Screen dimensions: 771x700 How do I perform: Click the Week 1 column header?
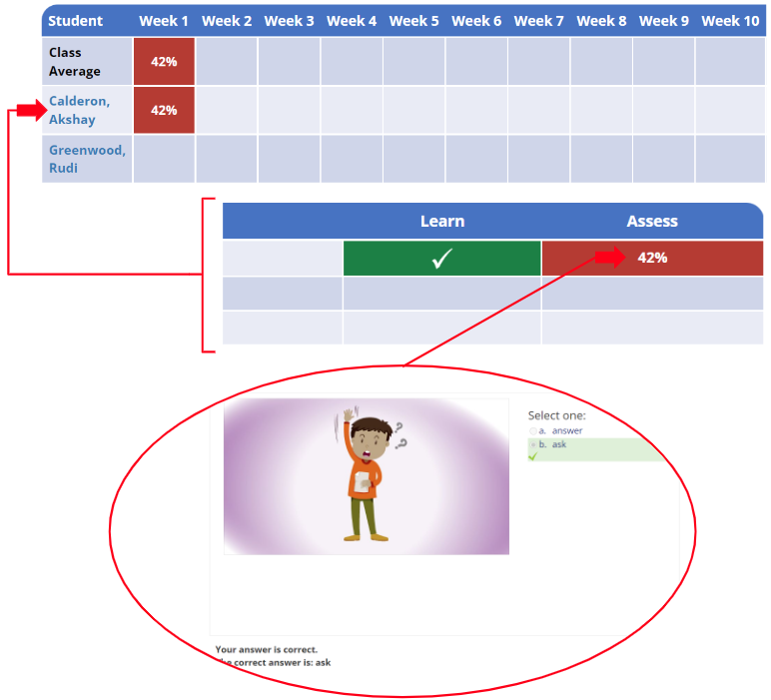164,21
